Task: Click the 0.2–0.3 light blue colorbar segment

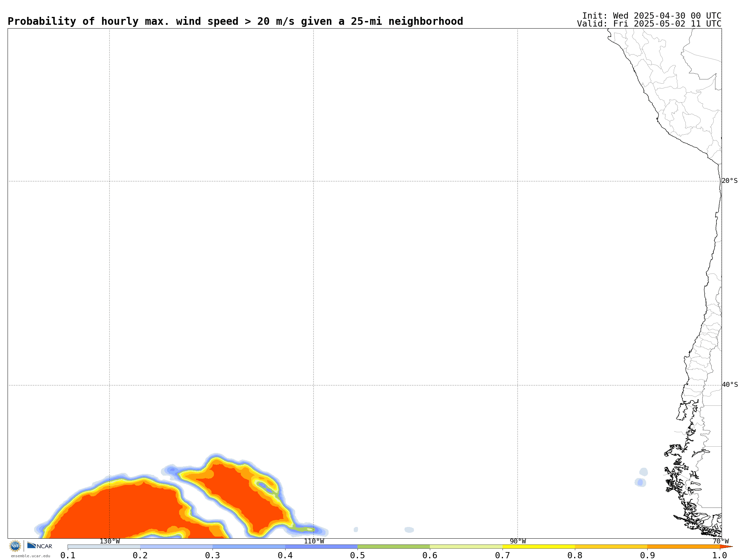Action: click(176, 547)
